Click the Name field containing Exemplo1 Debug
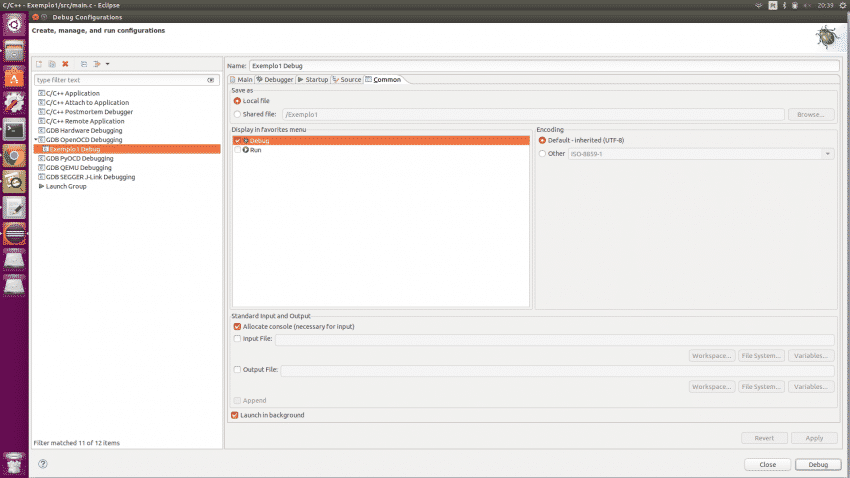This screenshot has height=478, width=850. [x=544, y=66]
